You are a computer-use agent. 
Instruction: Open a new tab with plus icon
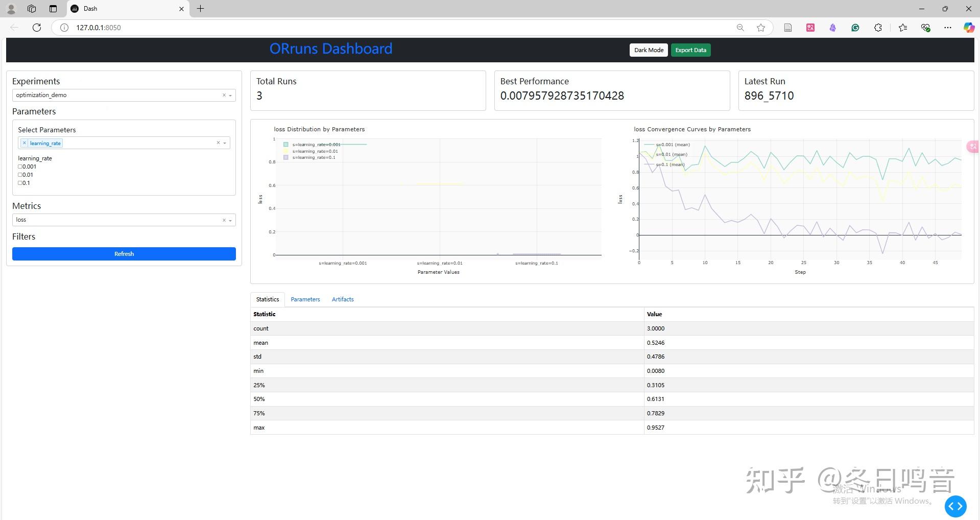pyautogui.click(x=201, y=9)
